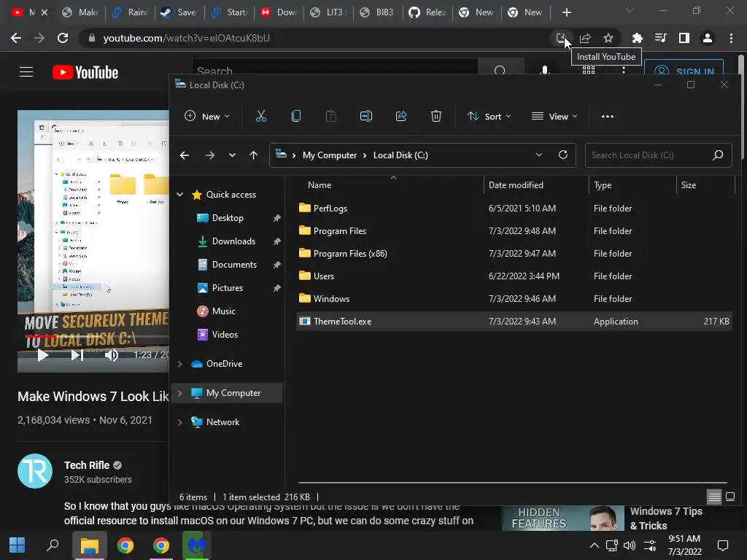The image size is (747, 560).
Task: Open the YouTube apps grid icon
Action: pyautogui.click(x=589, y=70)
